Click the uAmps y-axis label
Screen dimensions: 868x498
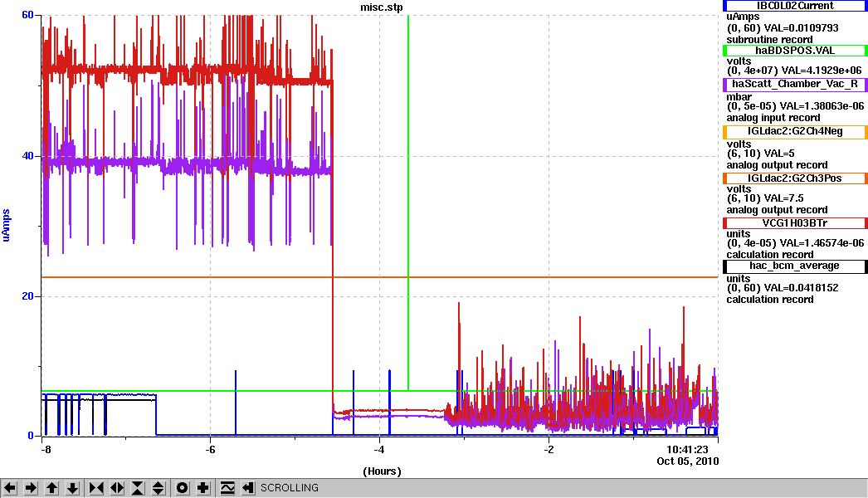(x=6, y=225)
